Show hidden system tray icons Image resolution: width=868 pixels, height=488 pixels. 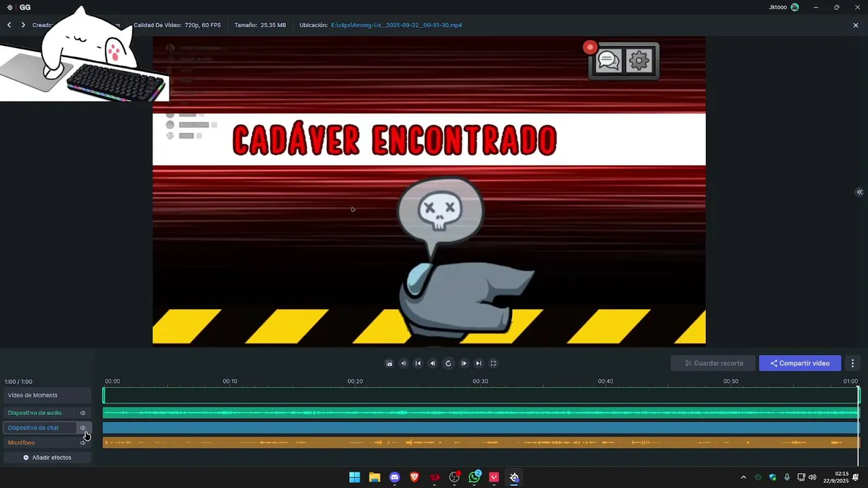coord(743,477)
